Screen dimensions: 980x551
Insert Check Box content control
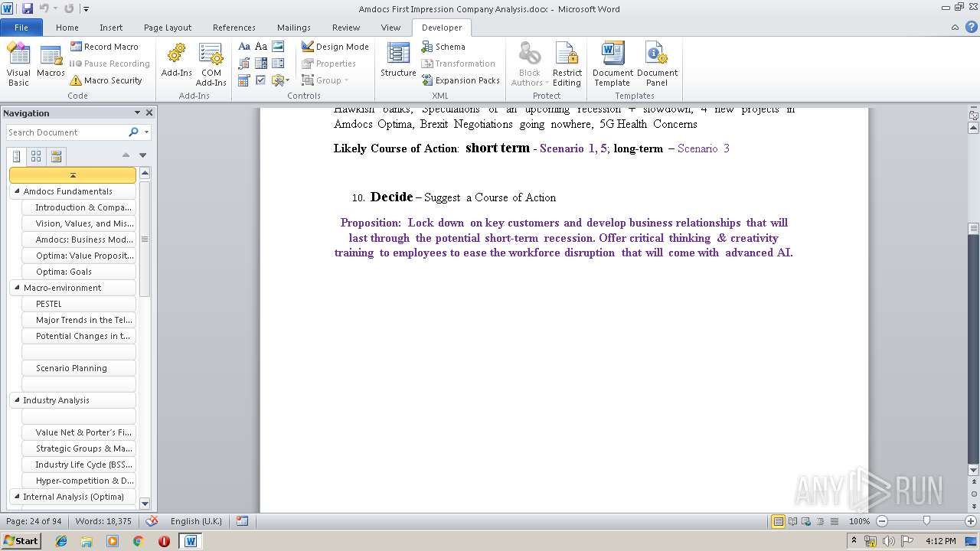coord(261,80)
